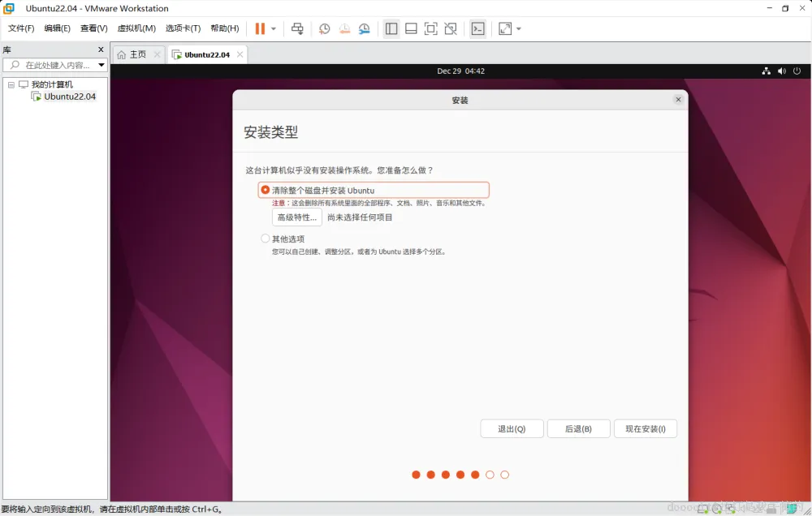Switch to Unity mode
The width and height of the screenshot is (812, 516).
pyautogui.click(x=451, y=29)
